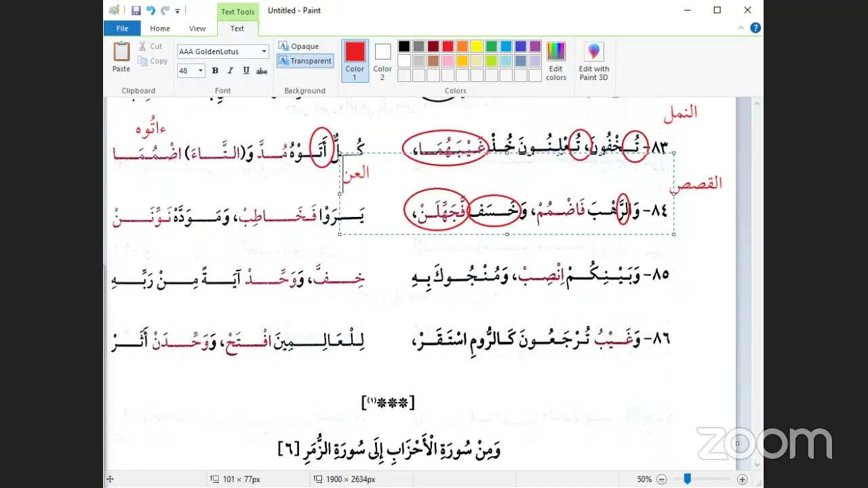Collapse the ribbon with the chevron
Image resolution: width=868 pixels, height=488 pixels.
743,28
